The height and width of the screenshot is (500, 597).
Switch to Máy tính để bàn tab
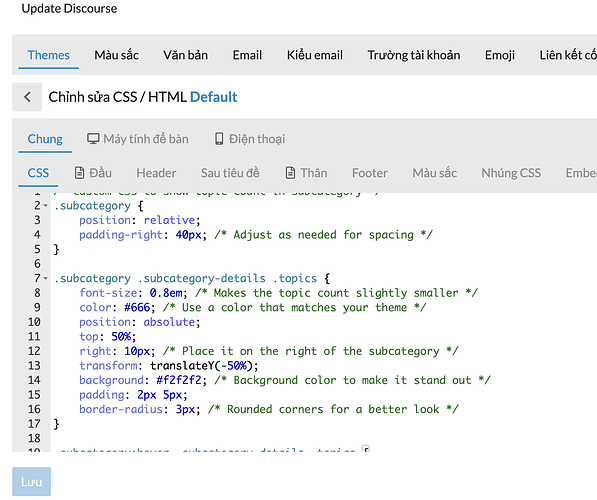pos(137,139)
